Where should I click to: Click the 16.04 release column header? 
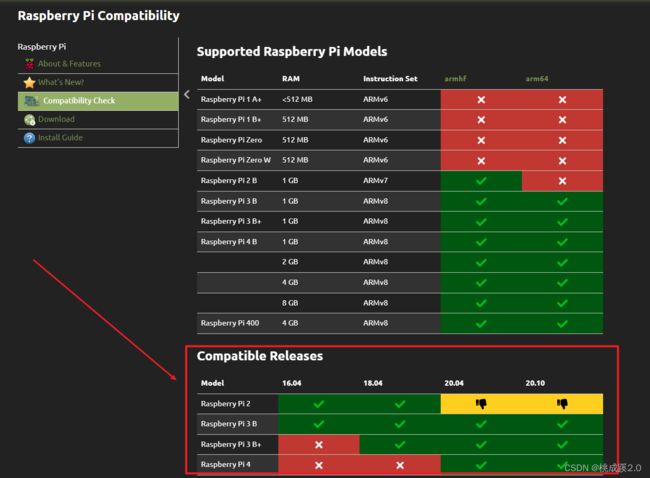291,383
